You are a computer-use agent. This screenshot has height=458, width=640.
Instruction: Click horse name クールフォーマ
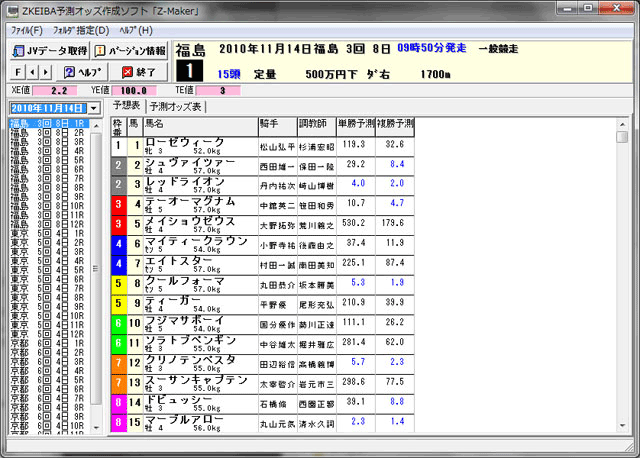[x=185, y=280]
